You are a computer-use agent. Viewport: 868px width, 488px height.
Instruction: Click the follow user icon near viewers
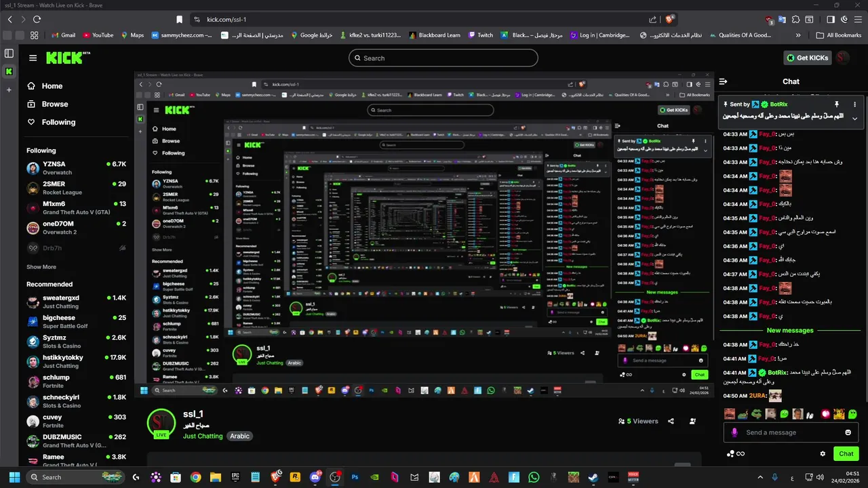point(692,421)
